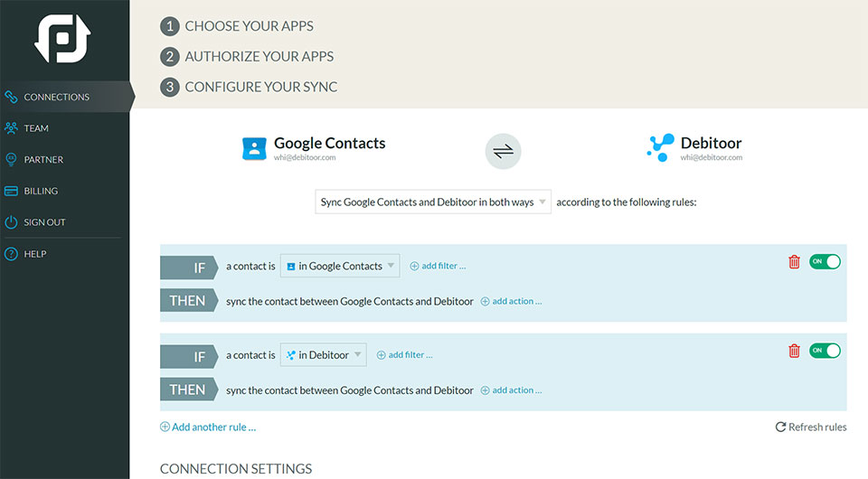
Task: Click the Google Contacts heading text
Action: (x=329, y=144)
